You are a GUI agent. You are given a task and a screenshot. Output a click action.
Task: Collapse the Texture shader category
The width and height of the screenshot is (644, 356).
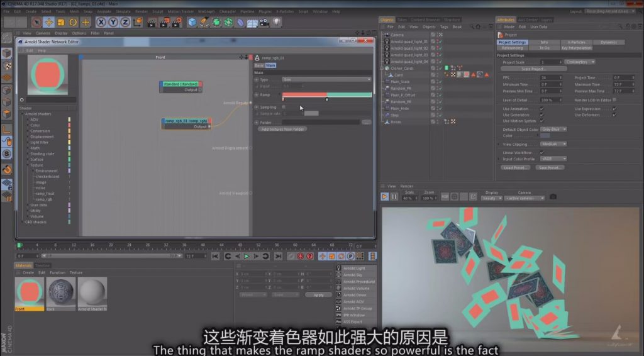(28, 165)
